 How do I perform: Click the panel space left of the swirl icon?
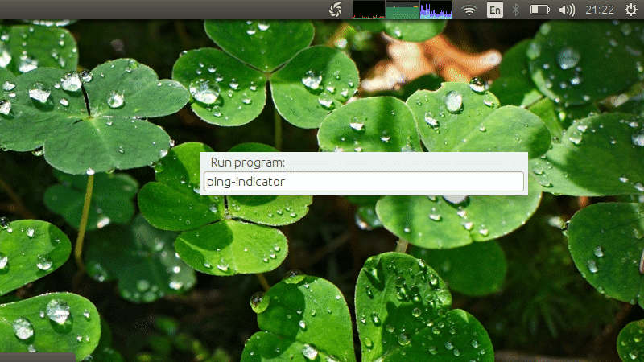click(x=320, y=10)
